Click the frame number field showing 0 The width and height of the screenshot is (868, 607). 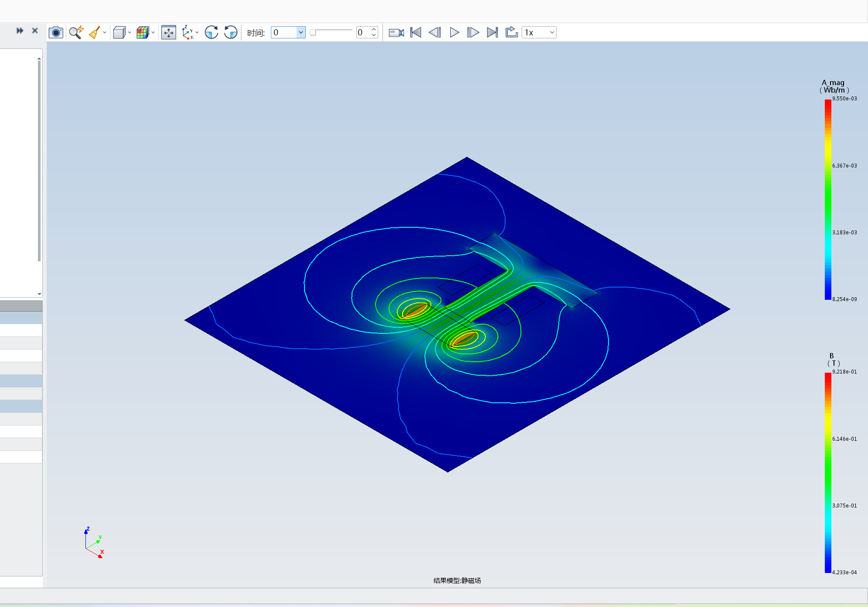pyautogui.click(x=363, y=32)
